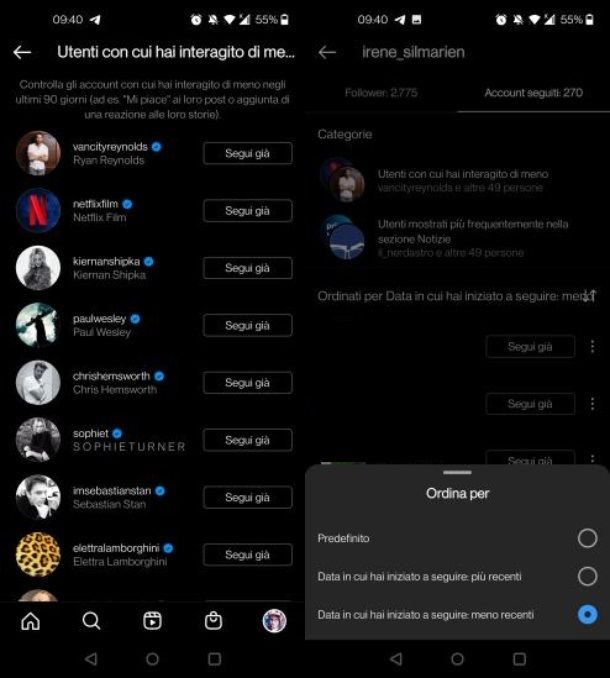The width and height of the screenshot is (610, 678).
Task: Open kiernanshipka profile picture
Action: click(x=38, y=268)
